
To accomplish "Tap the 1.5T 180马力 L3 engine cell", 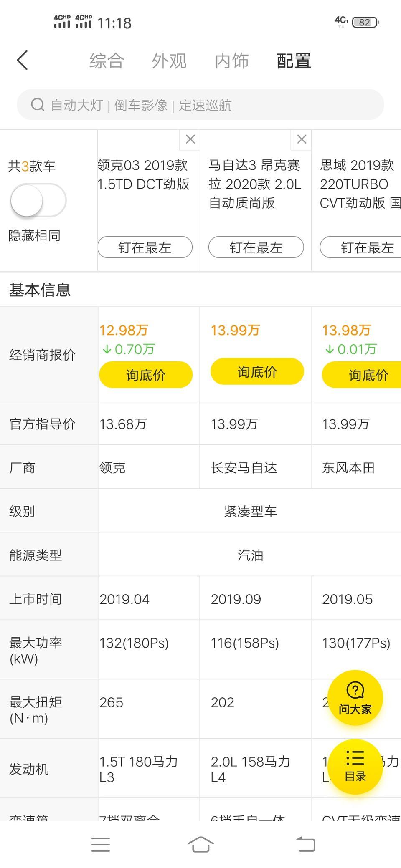I will pos(149,769).
